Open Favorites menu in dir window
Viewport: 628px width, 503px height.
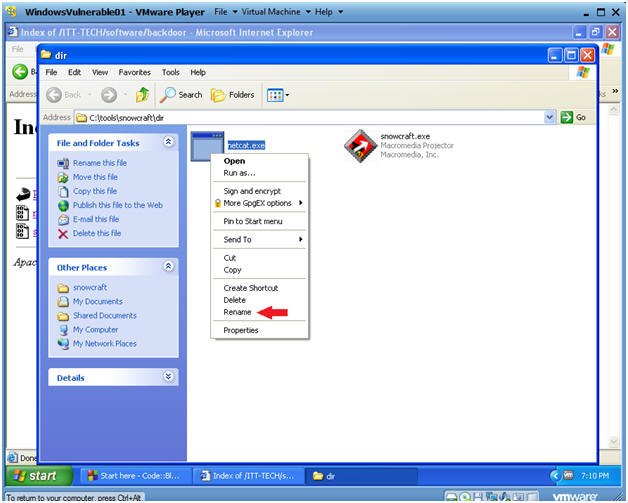(135, 72)
